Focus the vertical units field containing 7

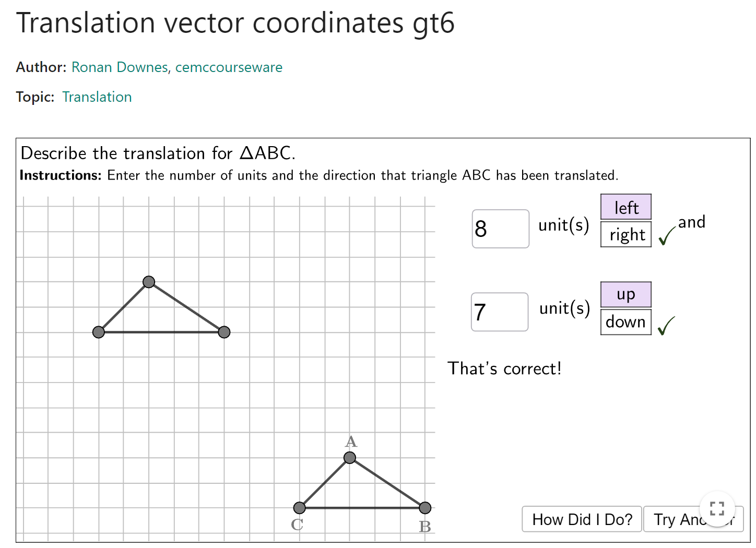500,312
